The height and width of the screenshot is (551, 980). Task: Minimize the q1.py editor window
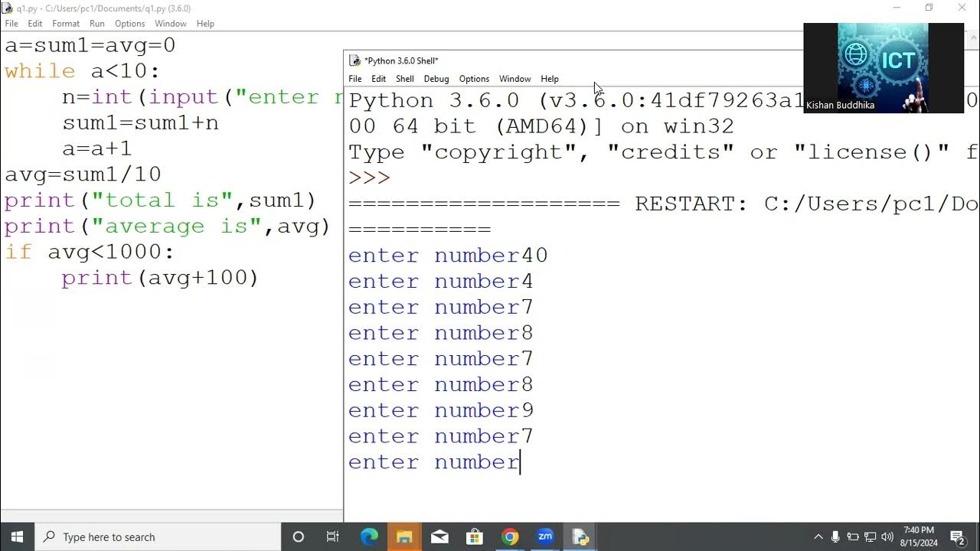[897, 8]
